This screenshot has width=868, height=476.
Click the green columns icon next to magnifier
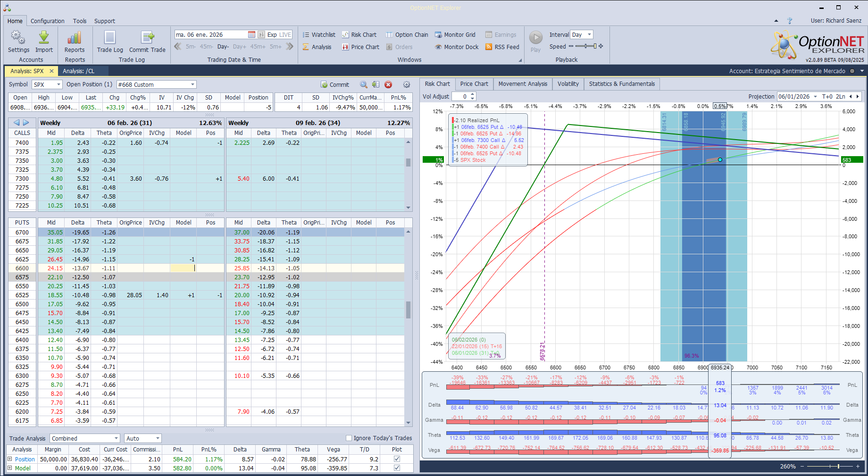376,84
